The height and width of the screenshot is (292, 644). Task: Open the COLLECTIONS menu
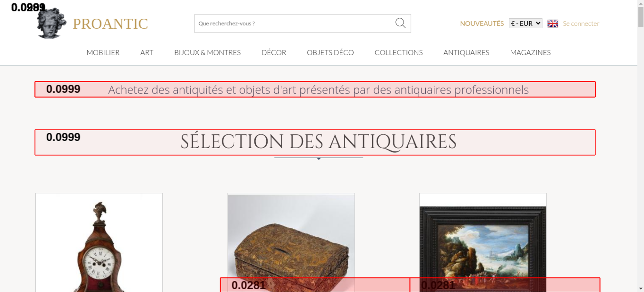[398, 52]
